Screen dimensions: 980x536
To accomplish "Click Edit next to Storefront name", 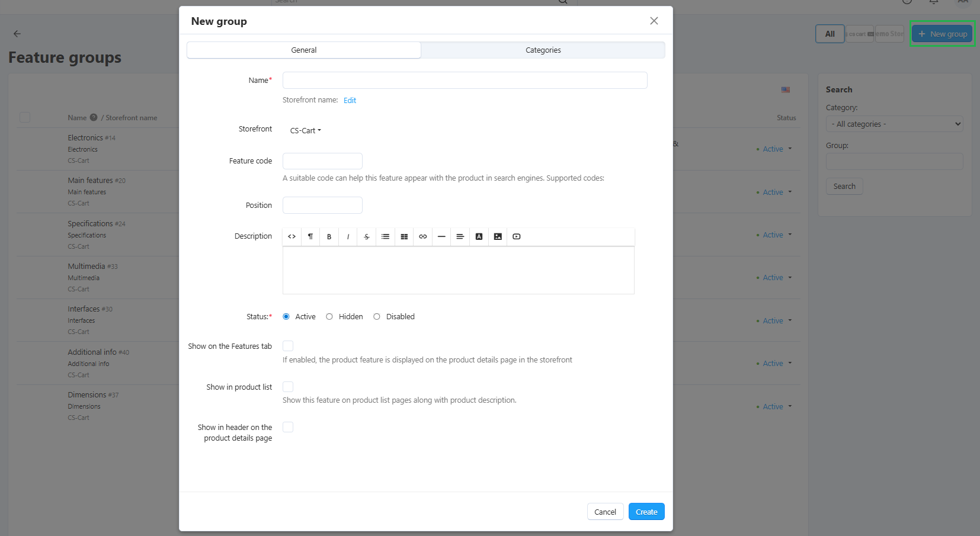I will 350,100.
